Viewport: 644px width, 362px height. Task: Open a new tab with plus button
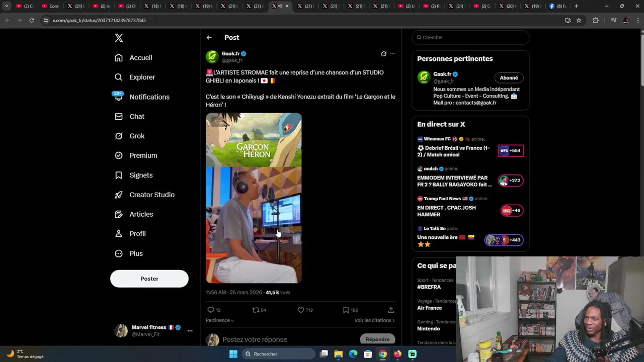[576, 6]
